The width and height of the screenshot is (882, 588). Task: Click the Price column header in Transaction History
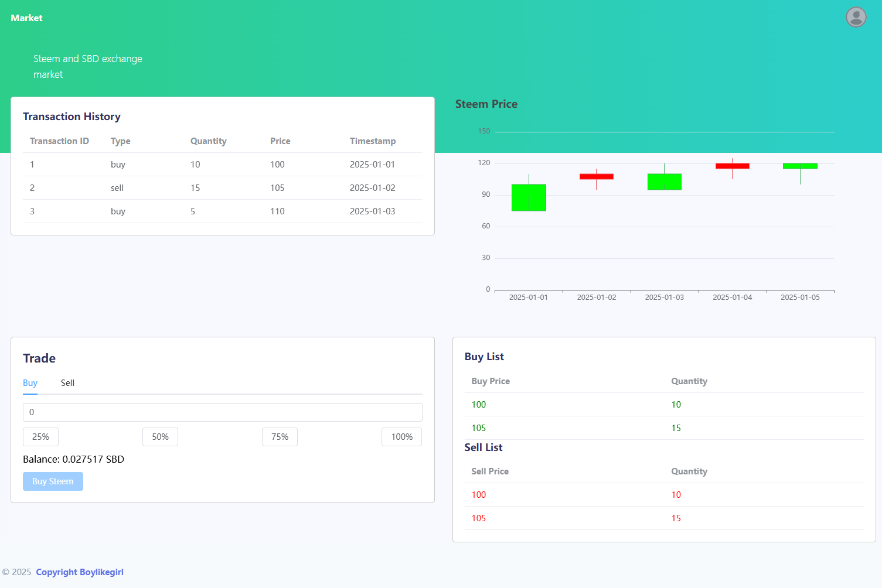click(x=280, y=141)
